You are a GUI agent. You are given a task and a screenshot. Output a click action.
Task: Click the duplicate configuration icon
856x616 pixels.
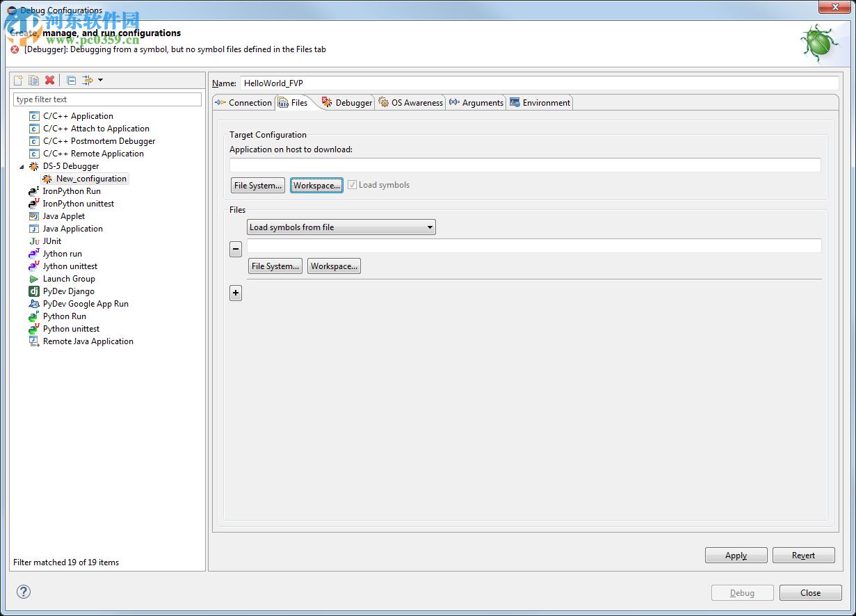pos(33,81)
